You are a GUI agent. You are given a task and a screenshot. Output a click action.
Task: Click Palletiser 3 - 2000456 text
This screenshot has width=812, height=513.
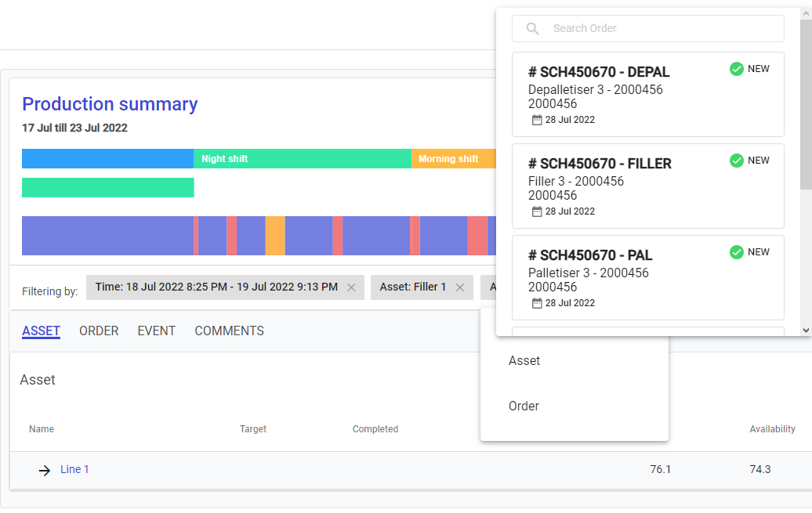point(589,273)
